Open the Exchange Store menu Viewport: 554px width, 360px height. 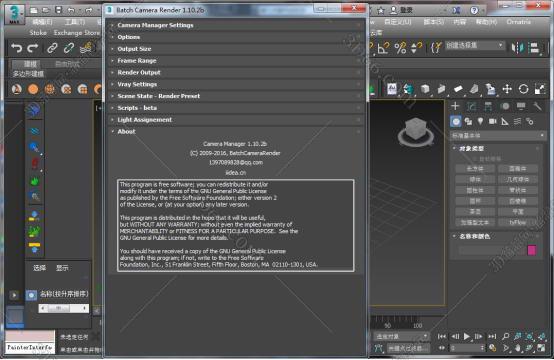click(77, 33)
